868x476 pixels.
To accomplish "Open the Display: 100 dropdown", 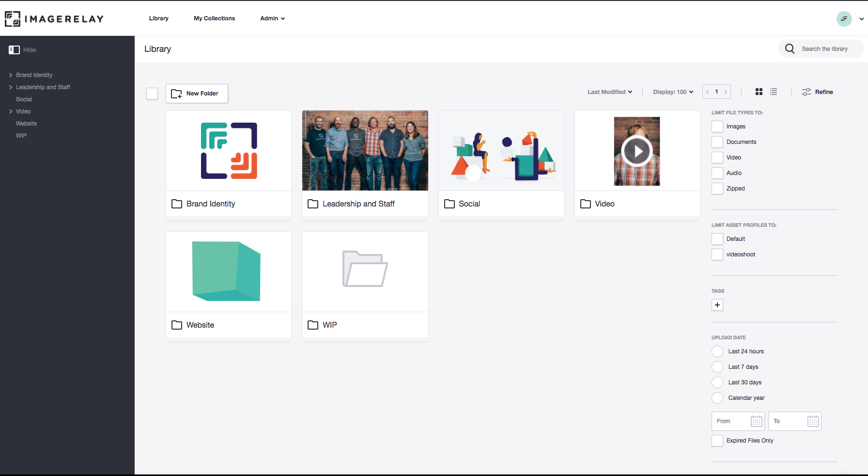I will 673,92.
